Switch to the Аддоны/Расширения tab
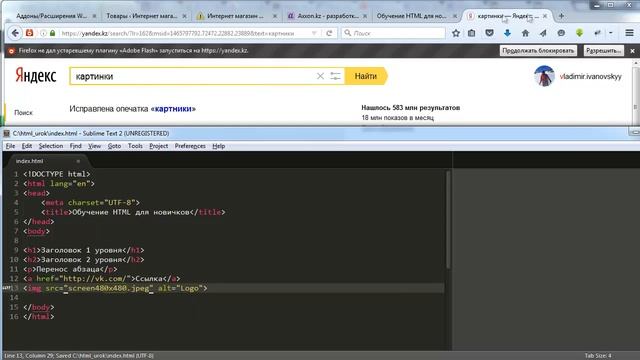Screen dimensions: 640x360 tap(52, 16)
